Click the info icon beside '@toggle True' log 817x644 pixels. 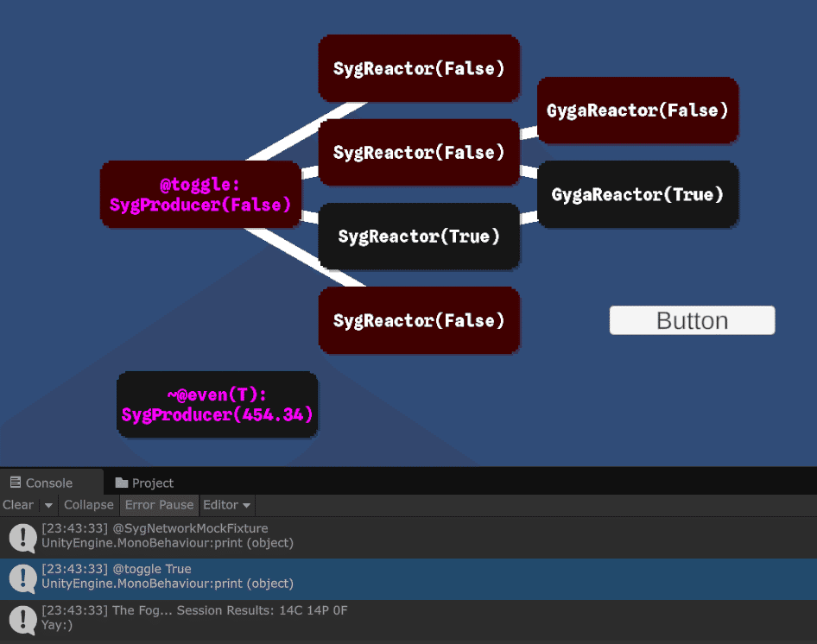coord(22,578)
